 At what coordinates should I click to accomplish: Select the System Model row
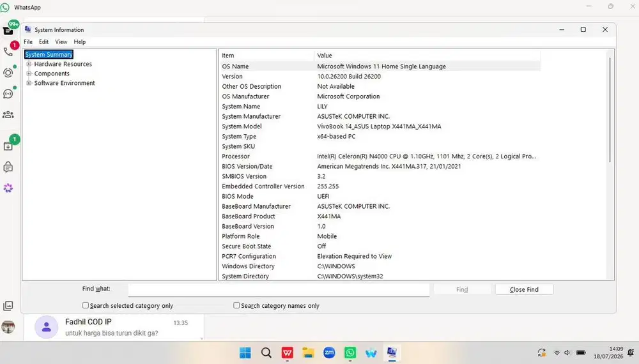(x=380, y=126)
